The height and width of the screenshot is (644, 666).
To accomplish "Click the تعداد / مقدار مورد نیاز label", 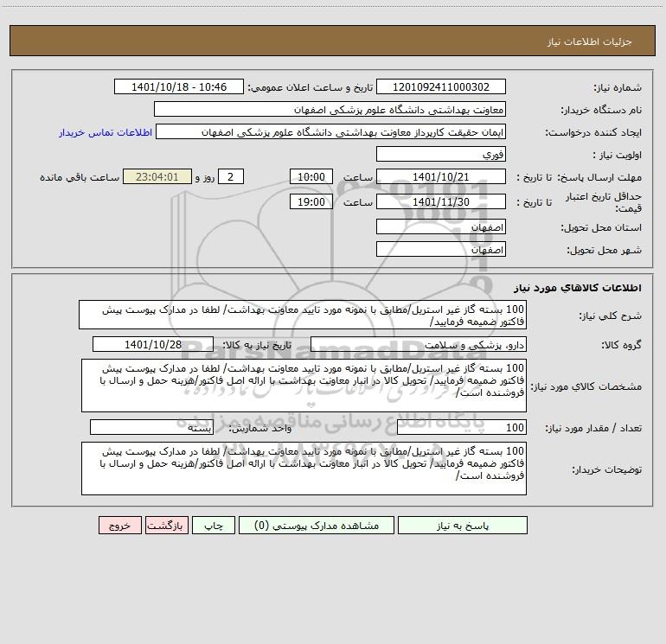I will 593,428.
